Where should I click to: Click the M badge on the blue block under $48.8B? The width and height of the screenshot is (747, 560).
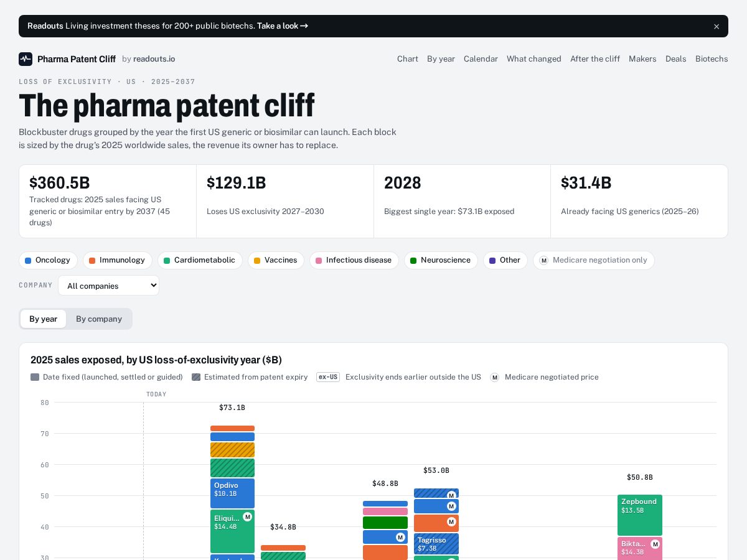click(400, 537)
